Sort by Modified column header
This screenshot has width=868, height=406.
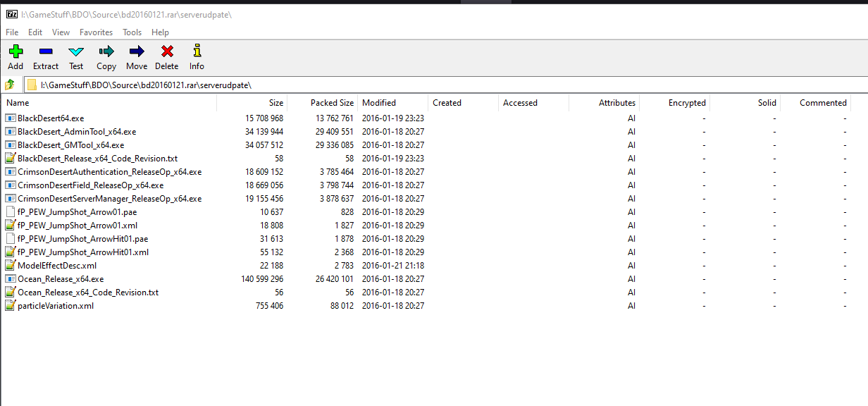[393, 103]
